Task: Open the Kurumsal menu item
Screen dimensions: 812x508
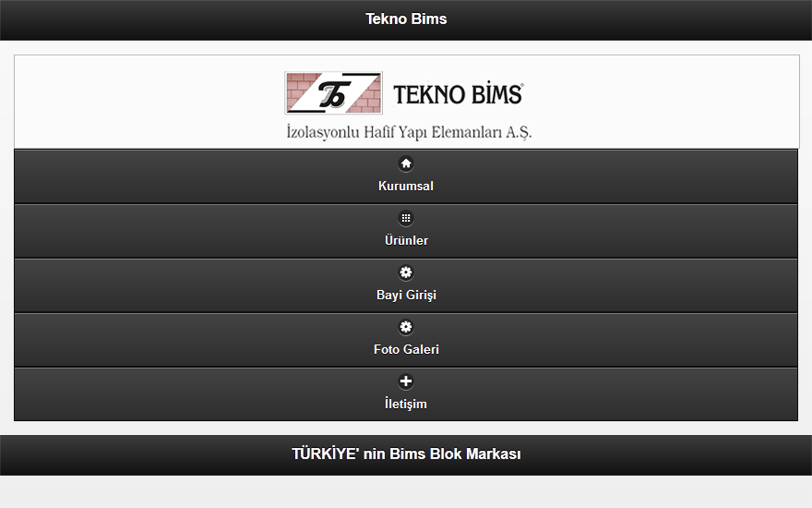Action: 406,177
